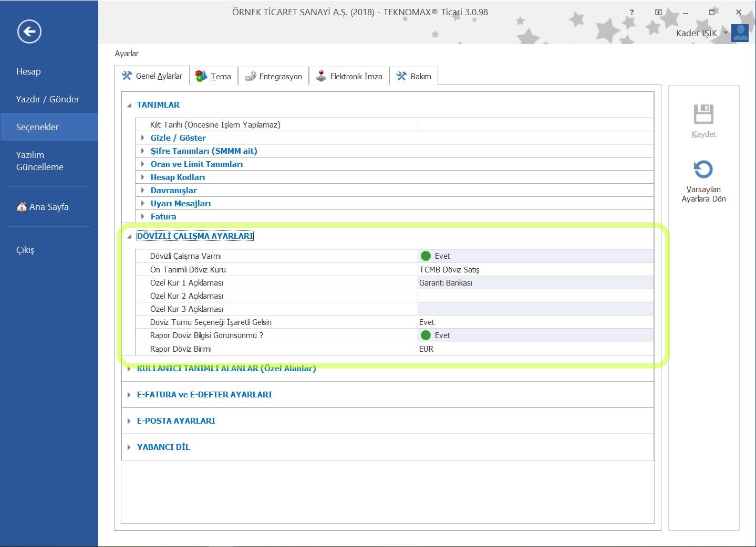The width and height of the screenshot is (756, 547).
Task: Click the back arrow circle icon
Action: [29, 31]
